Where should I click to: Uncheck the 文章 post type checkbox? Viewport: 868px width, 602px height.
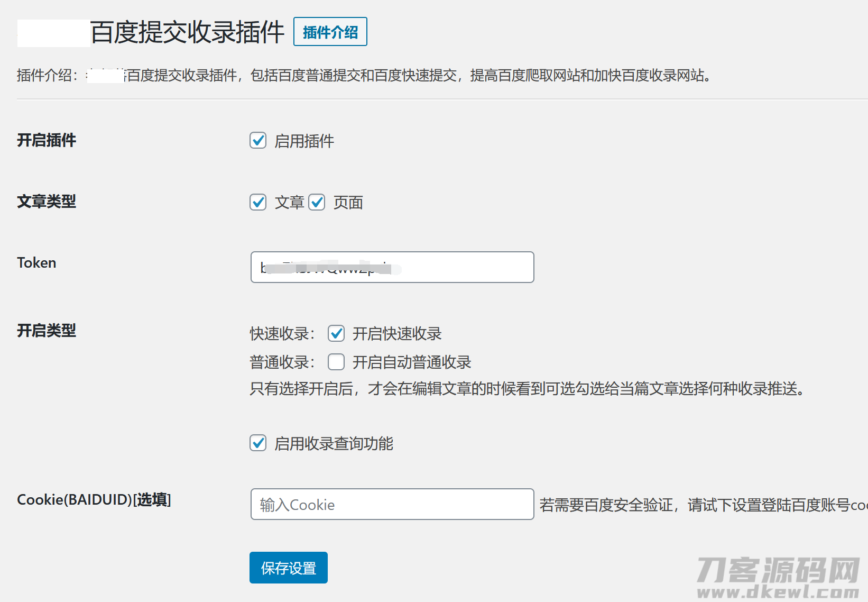pyautogui.click(x=258, y=202)
